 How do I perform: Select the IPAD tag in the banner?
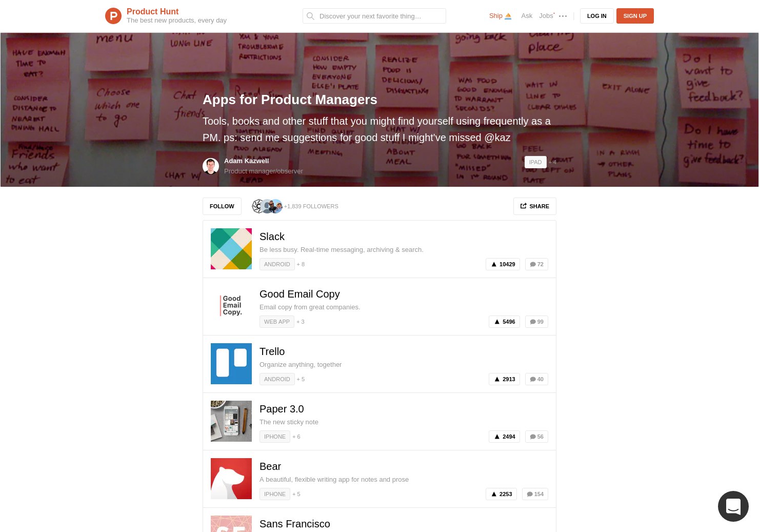535,162
